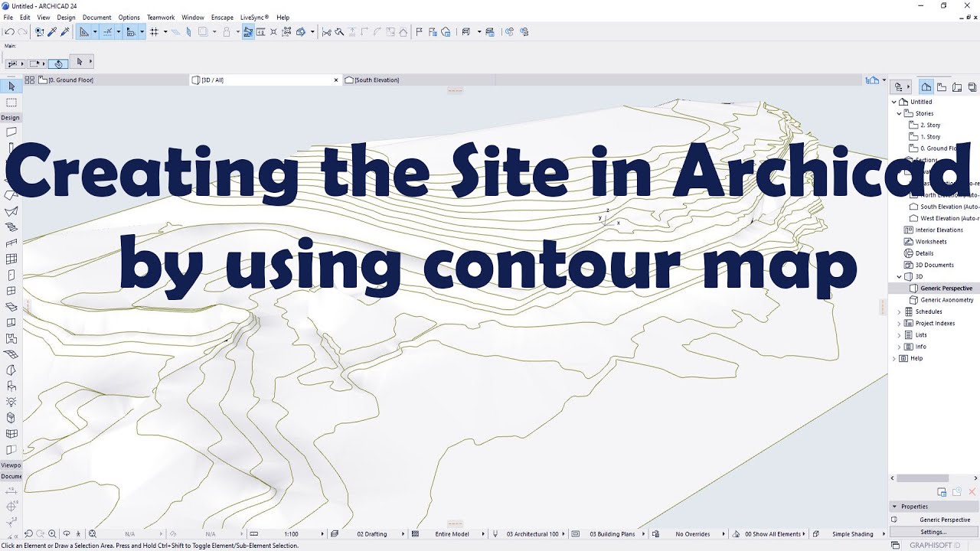This screenshot has height=551, width=980.
Task: Expand the Viewpoint toolbox section
Action: click(11, 465)
